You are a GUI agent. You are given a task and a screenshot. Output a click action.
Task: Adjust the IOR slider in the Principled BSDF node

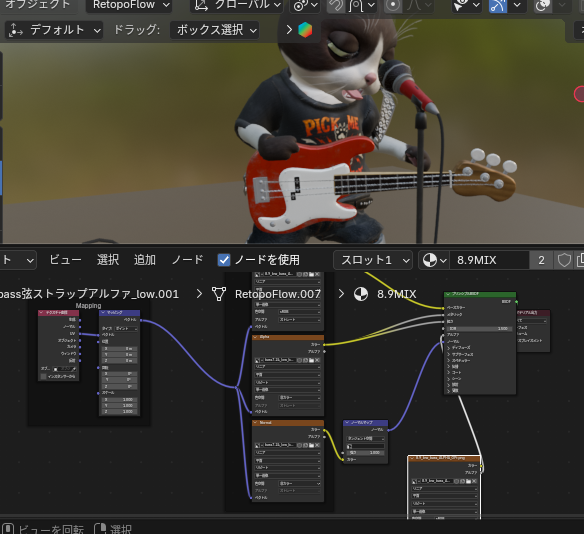point(479,328)
